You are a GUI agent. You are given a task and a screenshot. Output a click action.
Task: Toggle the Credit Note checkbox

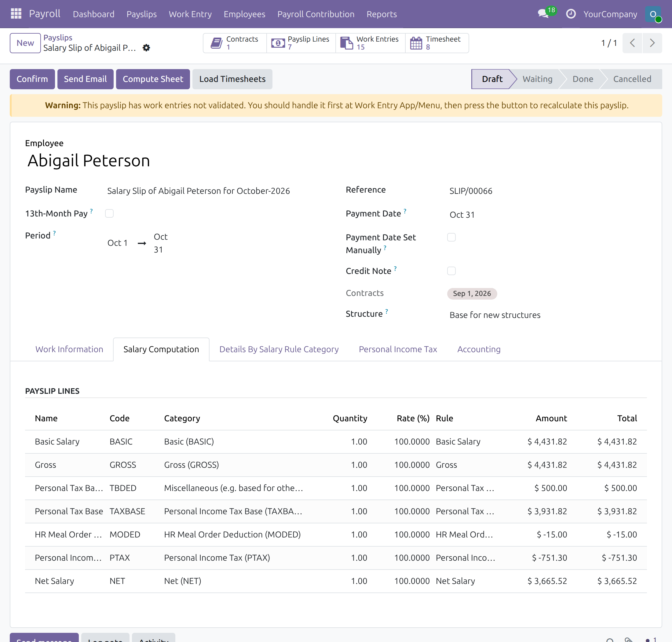coord(451,271)
